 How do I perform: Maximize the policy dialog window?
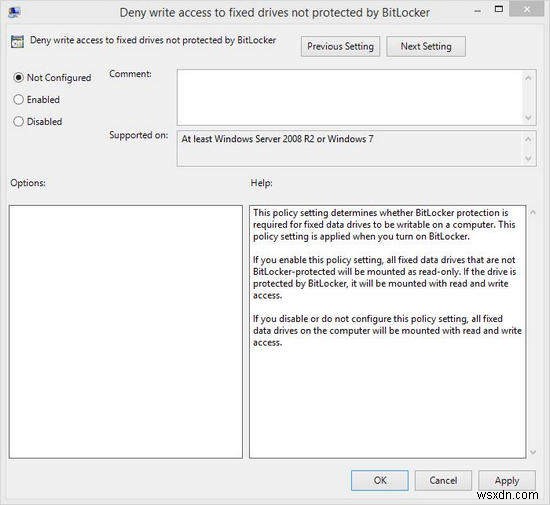498,9
